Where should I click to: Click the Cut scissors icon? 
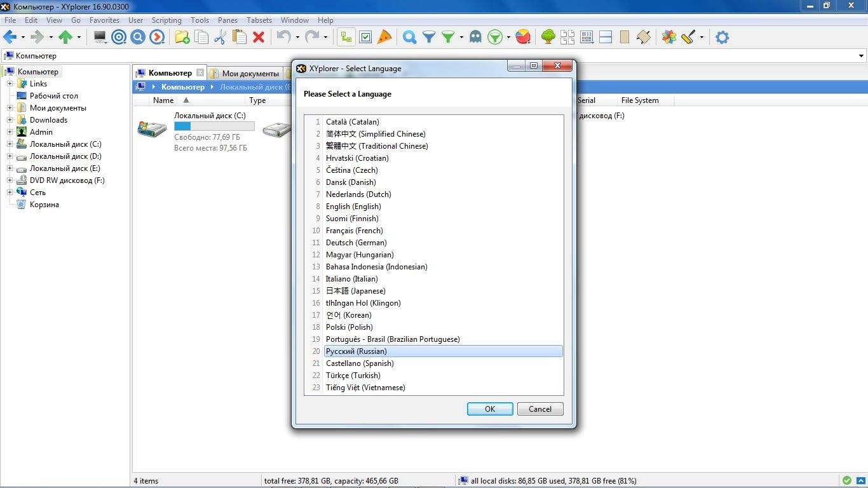220,37
